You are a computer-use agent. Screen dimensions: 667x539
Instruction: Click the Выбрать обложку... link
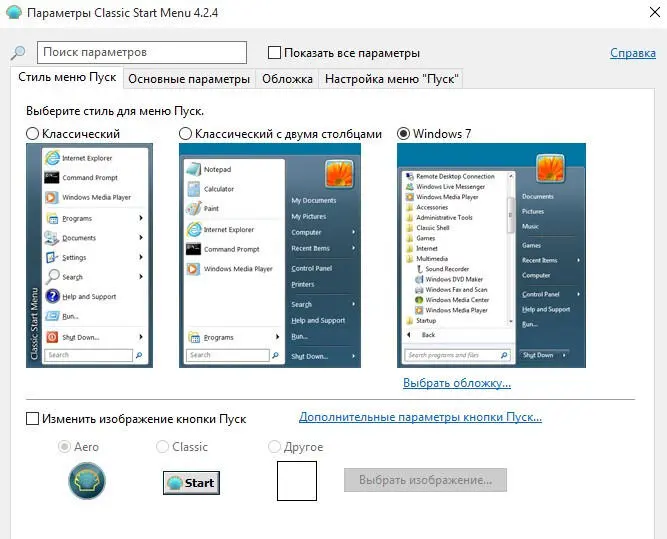(x=457, y=383)
